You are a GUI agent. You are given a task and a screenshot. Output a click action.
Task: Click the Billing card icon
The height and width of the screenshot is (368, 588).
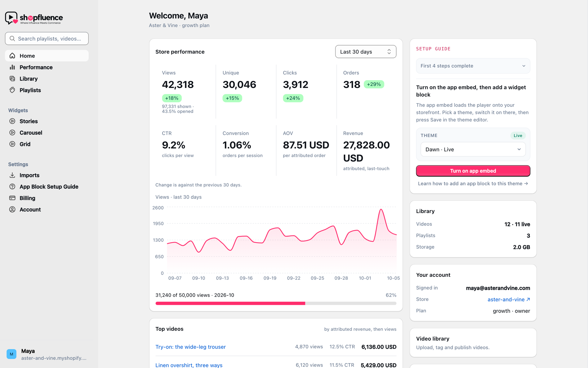click(x=12, y=198)
